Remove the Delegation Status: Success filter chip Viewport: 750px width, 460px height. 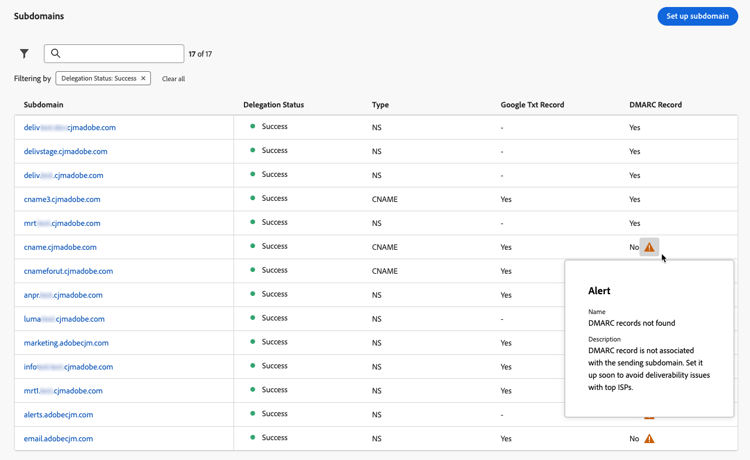click(x=143, y=78)
